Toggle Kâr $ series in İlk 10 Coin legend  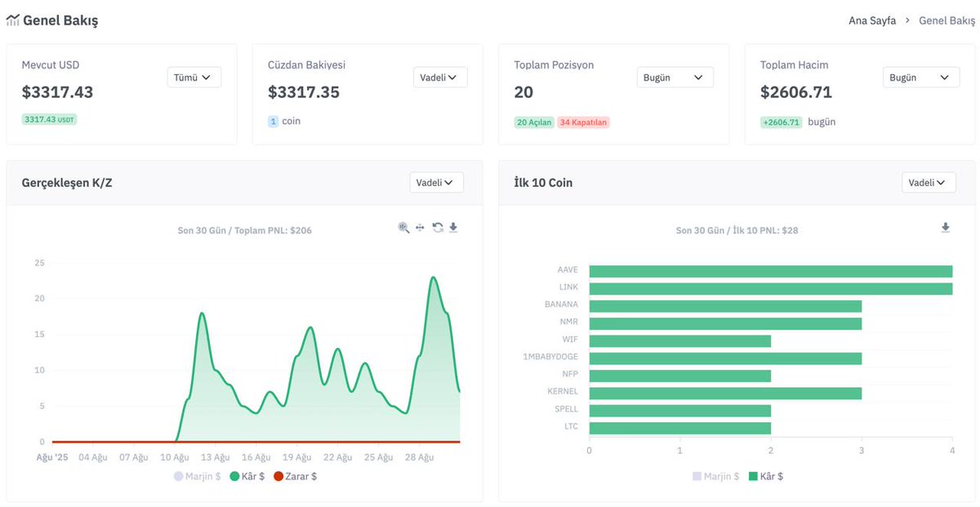[765, 476]
